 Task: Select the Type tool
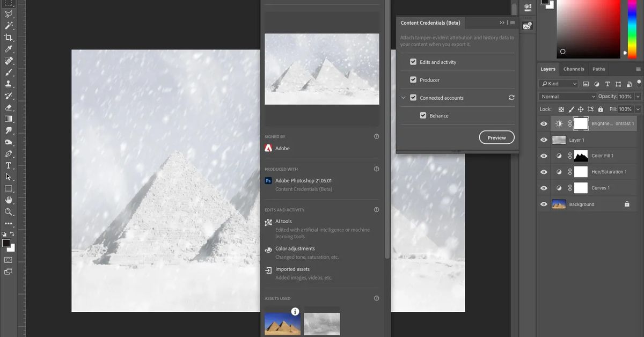[x=9, y=165]
